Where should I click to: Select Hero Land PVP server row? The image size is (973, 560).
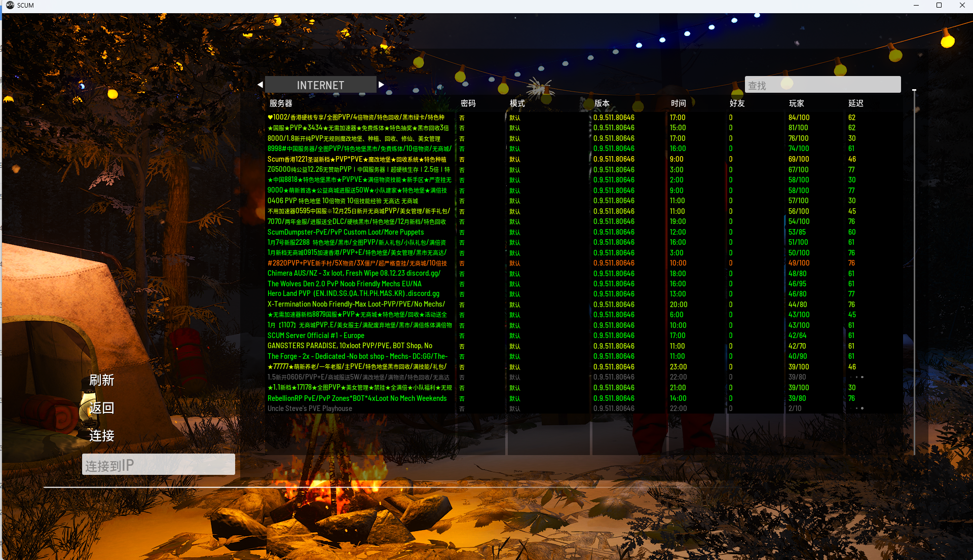tap(583, 294)
